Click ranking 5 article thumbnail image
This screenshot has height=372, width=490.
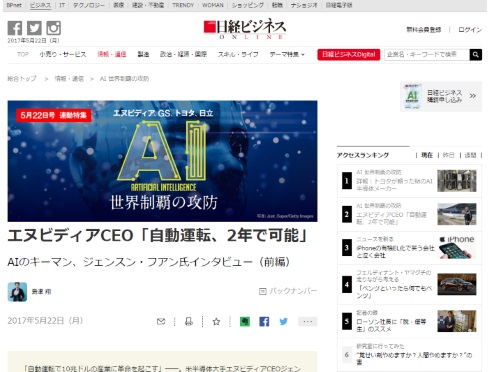(457, 321)
